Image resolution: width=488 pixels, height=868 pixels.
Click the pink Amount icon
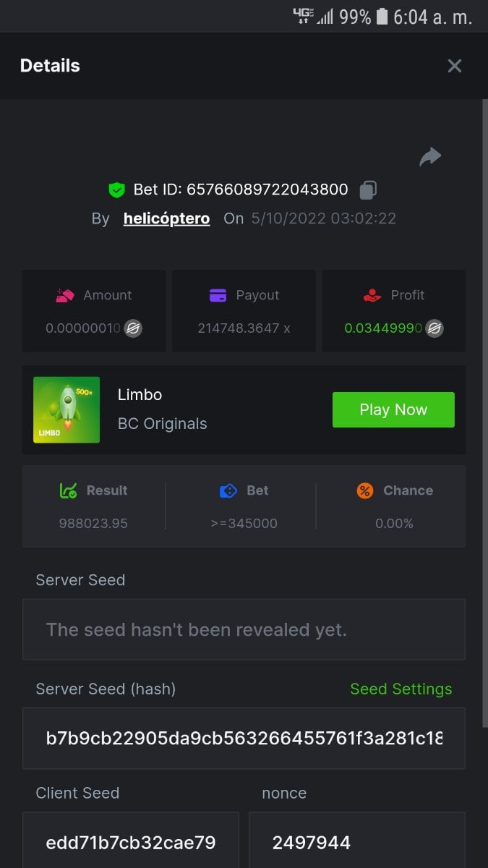click(66, 295)
